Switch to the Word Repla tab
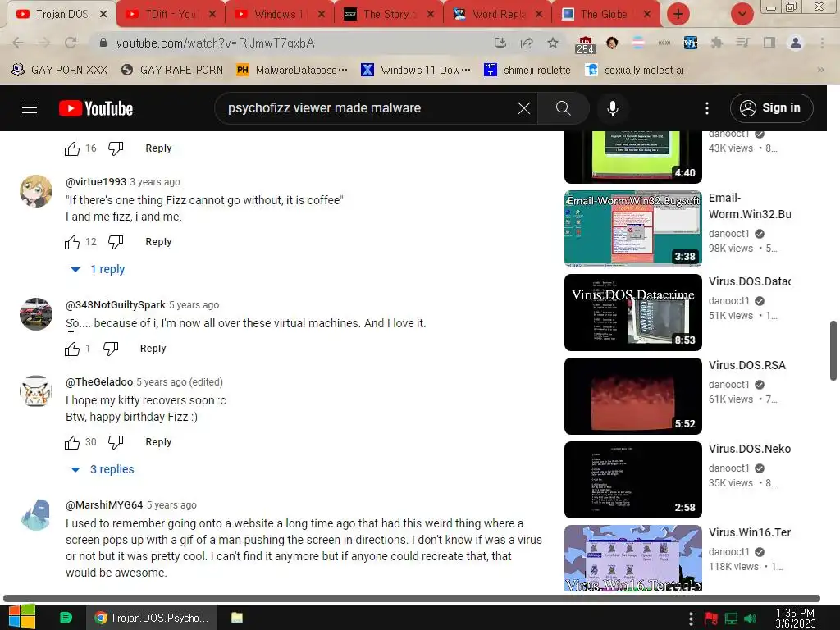Screen dimensions: 840x630 point(498,14)
